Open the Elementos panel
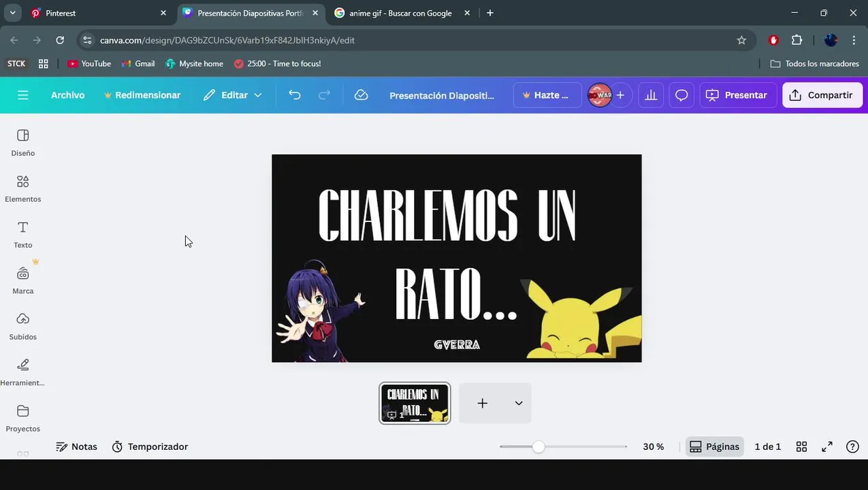This screenshot has width=868, height=490. 23,189
